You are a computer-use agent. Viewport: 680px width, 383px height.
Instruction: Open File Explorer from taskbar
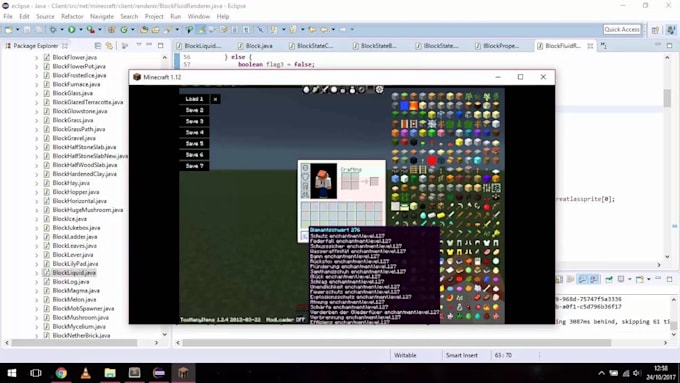pyautogui.click(x=110, y=373)
